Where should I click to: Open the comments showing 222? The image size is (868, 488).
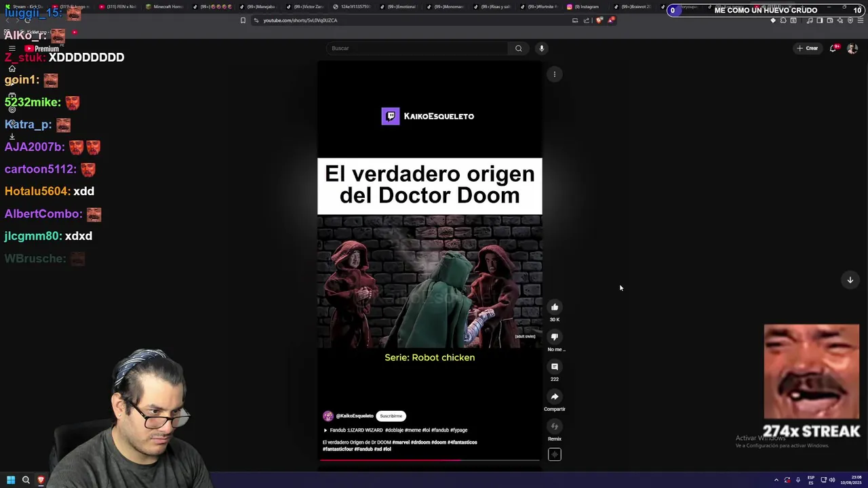pos(555,367)
